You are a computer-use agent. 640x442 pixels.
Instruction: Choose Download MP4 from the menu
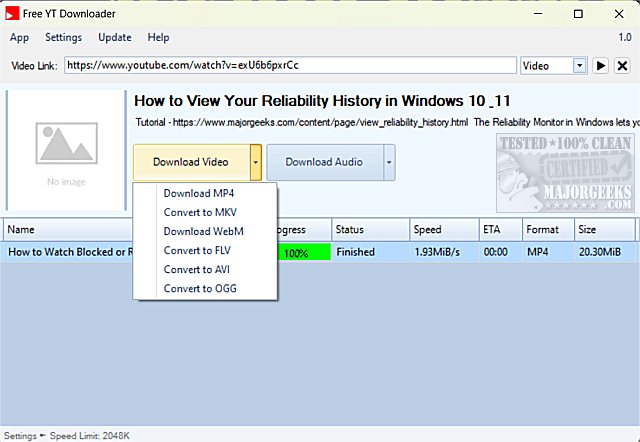(x=199, y=193)
